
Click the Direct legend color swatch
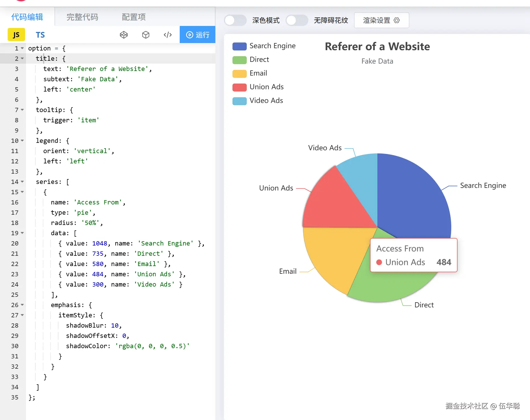(x=239, y=60)
